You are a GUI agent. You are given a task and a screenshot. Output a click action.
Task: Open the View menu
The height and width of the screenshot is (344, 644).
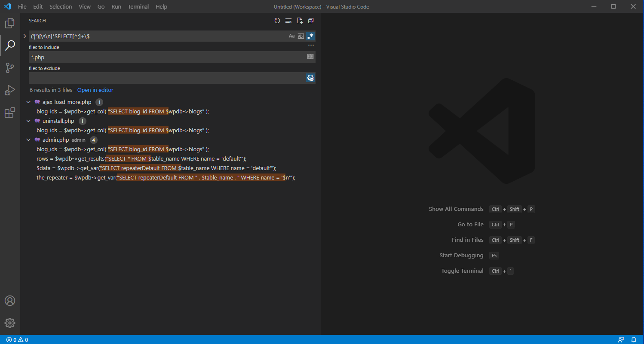85,7
